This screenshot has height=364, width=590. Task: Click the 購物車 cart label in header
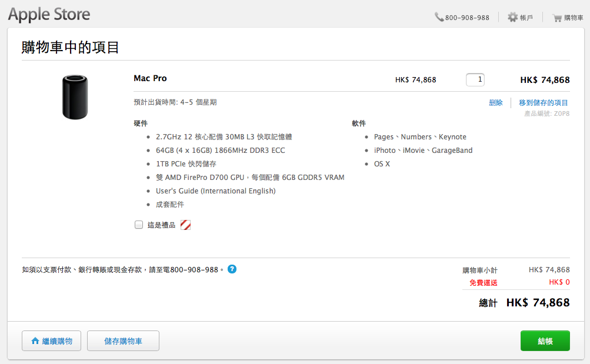574,18
